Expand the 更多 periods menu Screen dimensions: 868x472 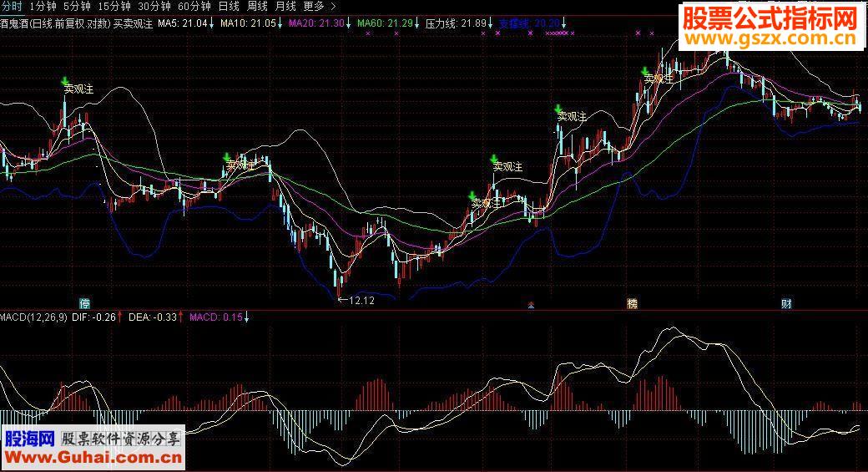point(320,6)
